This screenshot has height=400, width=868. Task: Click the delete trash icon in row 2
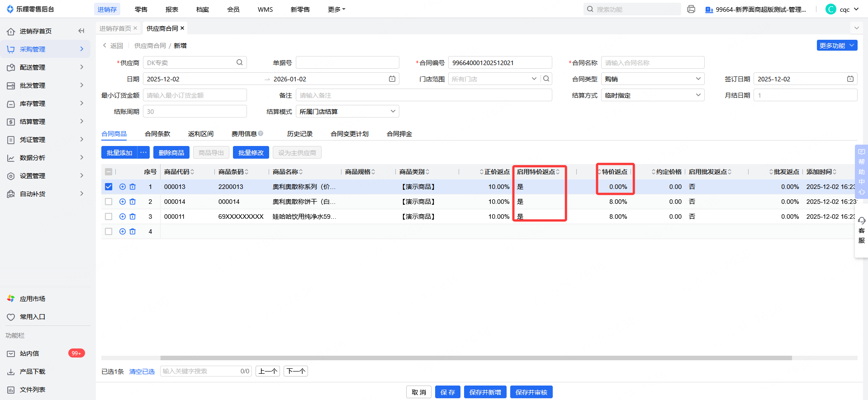click(x=133, y=202)
